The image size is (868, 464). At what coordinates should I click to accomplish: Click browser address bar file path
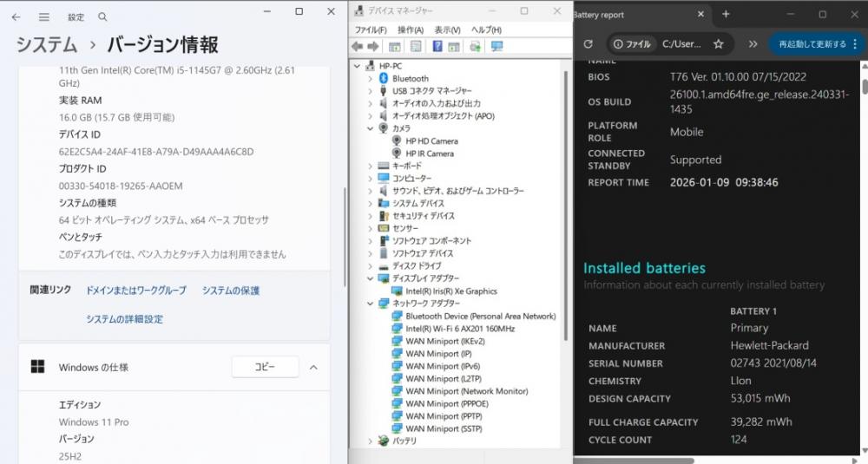tap(681, 43)
